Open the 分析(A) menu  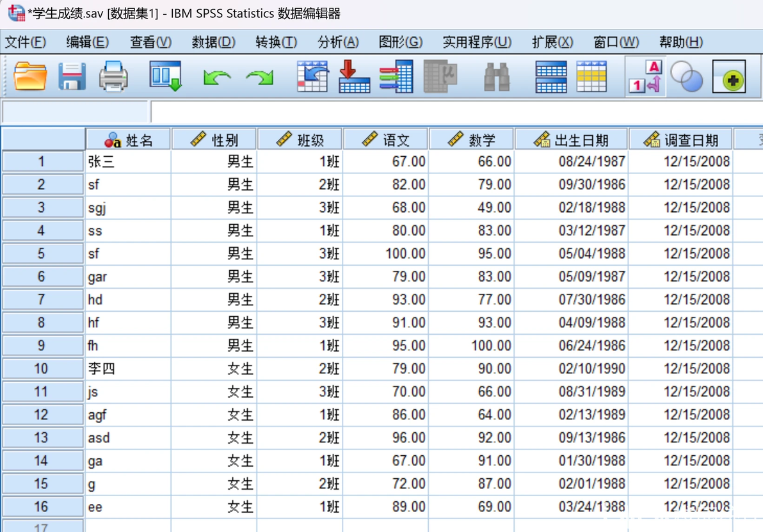click(338, 42)
